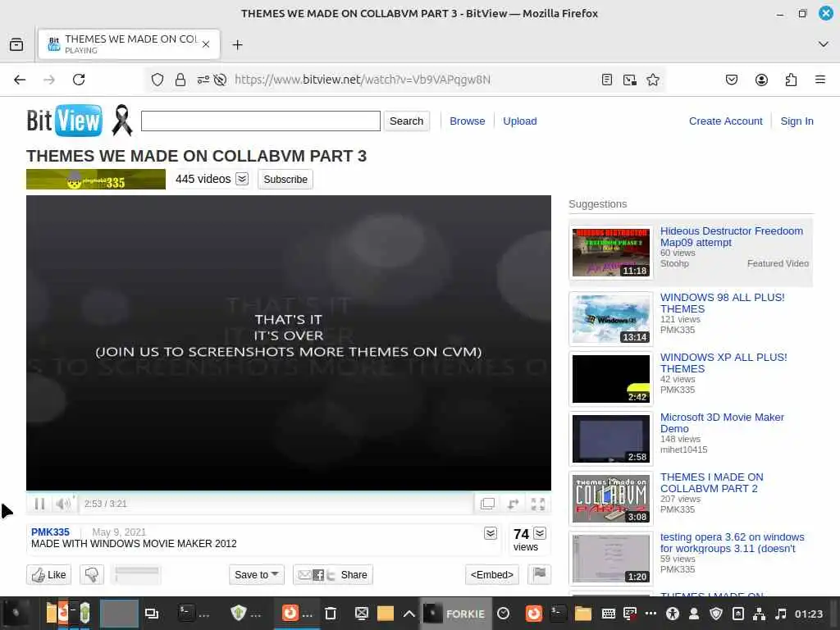Flag the video as inappropriate
The width and height of the screenshot is (840, 630).
[x=540, y=574]
